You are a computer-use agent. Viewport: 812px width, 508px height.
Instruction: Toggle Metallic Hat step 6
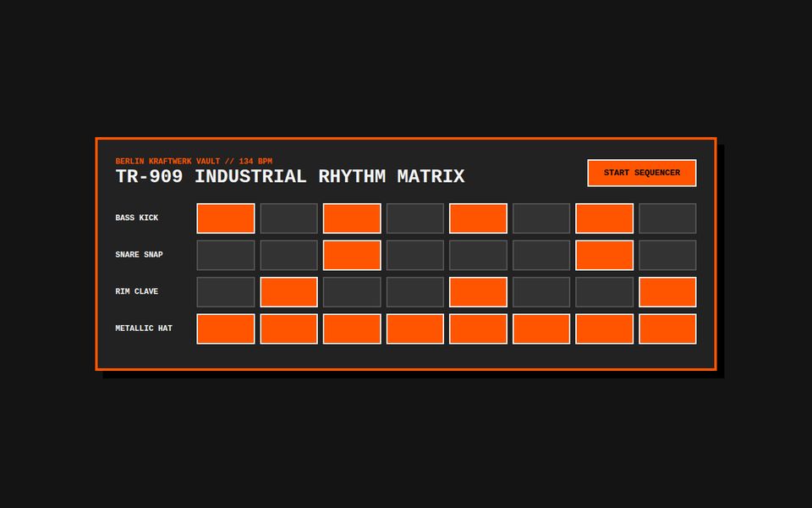click(x=541, y=329)
